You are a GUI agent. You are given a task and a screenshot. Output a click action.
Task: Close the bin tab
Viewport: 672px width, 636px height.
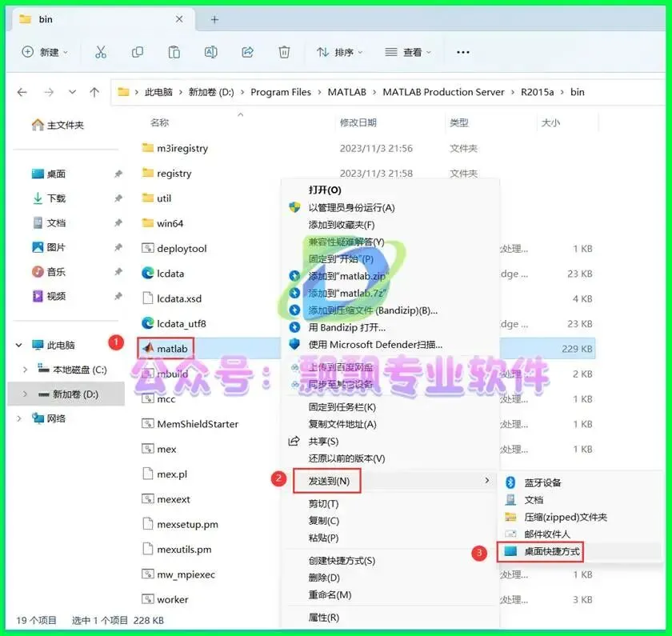(179, 19)
